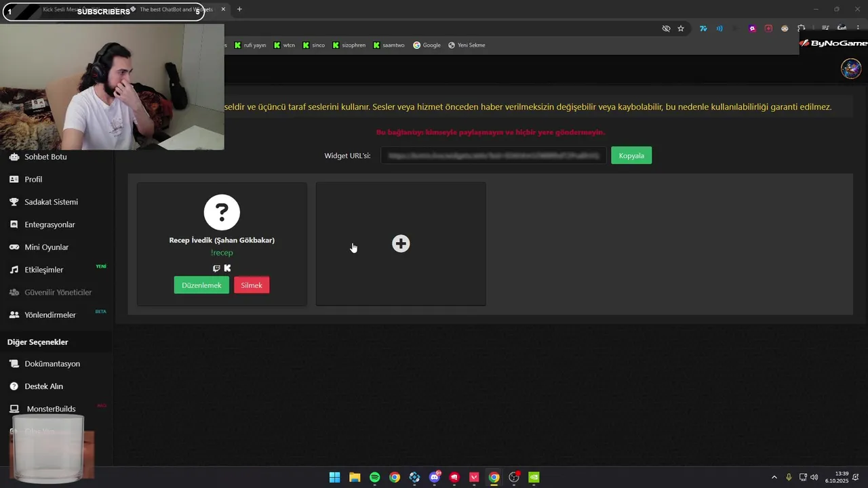Open the browser media controls icon
The width and height of the screenshot is (868, 488).
825,28
